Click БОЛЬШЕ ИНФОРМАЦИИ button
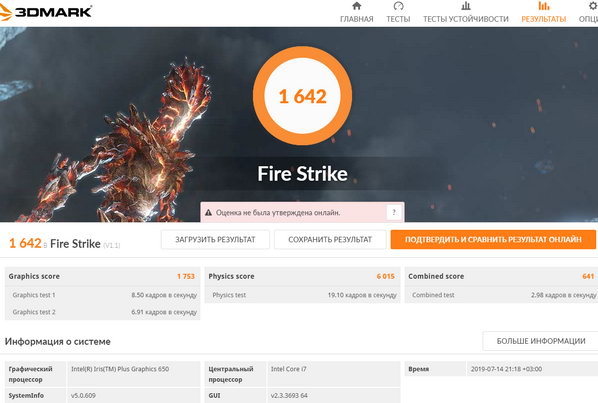This screenshot has width=598, height=403. pos(540,341)
